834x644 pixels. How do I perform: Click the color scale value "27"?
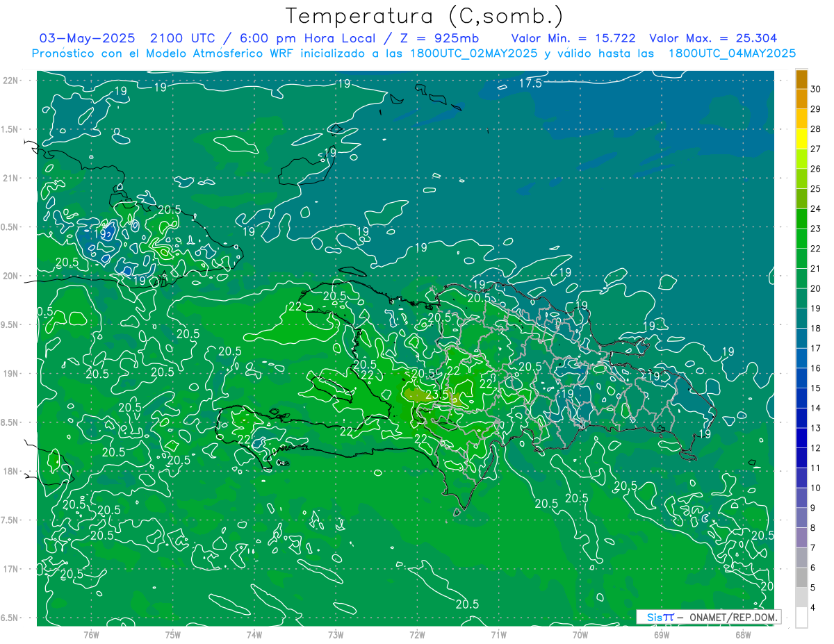(x=815, y=149)
